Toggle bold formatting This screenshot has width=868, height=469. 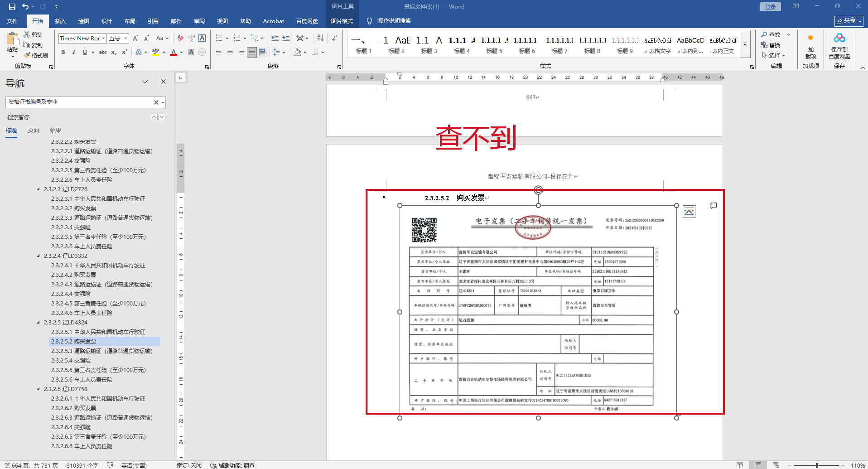click(63, 52)
